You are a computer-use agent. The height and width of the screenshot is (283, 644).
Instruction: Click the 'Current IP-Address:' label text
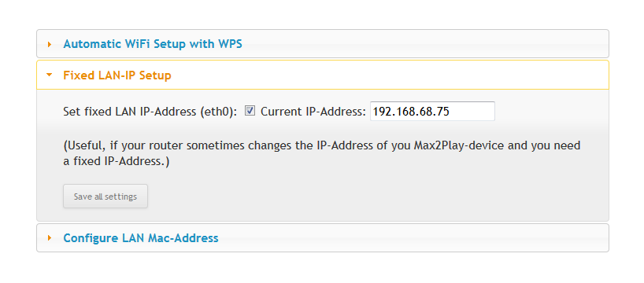313,112
